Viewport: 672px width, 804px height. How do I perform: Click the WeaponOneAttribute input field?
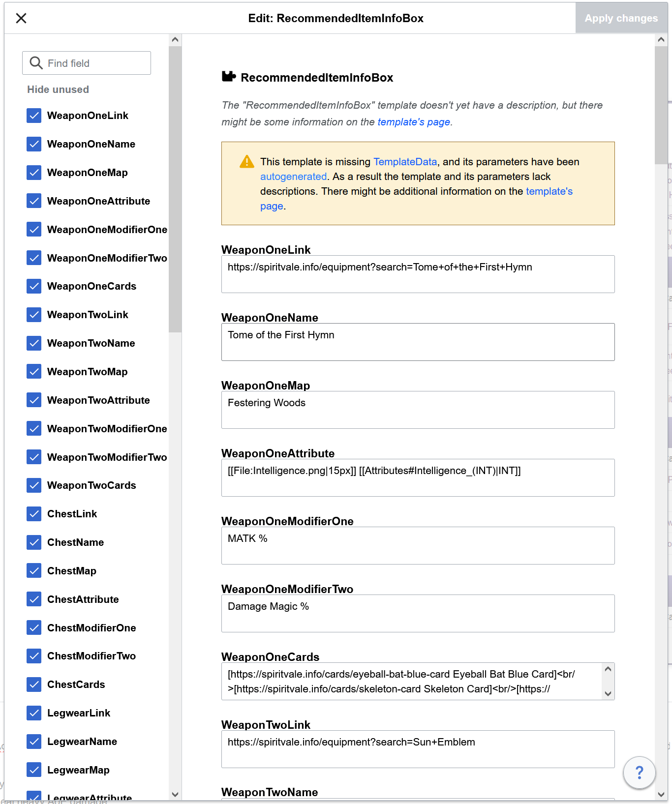pyautogui.click(x=418, y=478)
